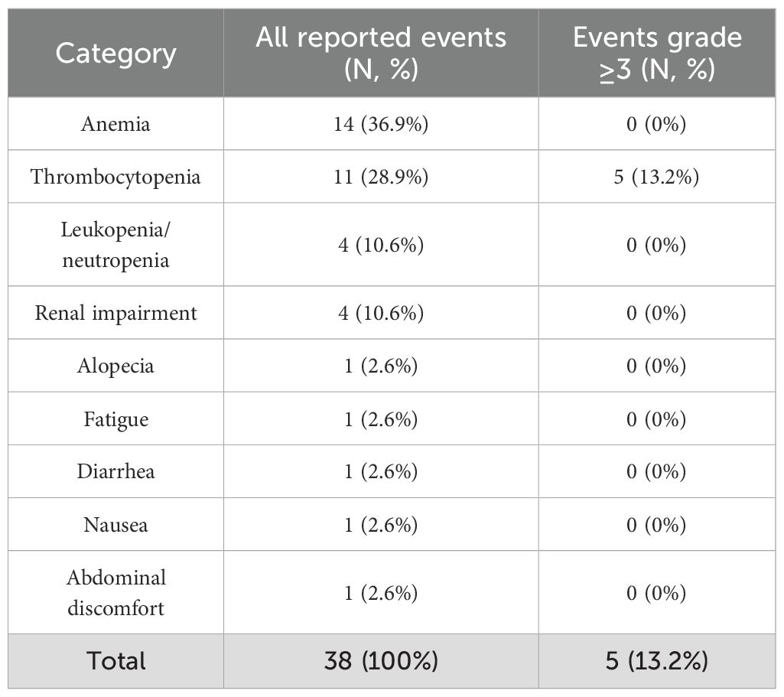
Task: Click the Total row label
Action: (x=115, y=661)
